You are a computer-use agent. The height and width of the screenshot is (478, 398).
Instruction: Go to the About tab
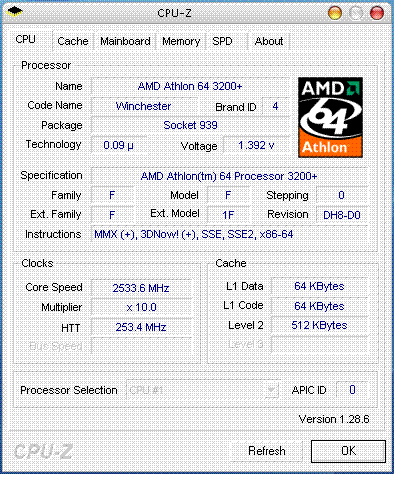click(x=269, y=41)
